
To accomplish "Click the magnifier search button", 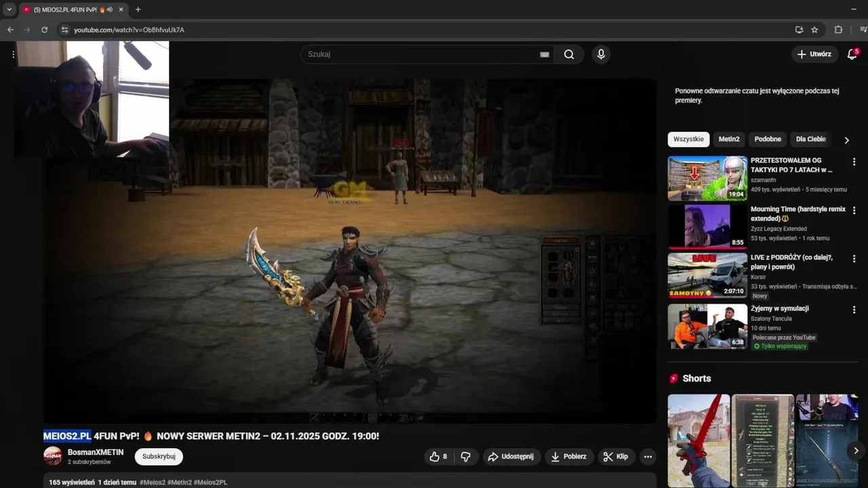I will (x=569, y=54).
